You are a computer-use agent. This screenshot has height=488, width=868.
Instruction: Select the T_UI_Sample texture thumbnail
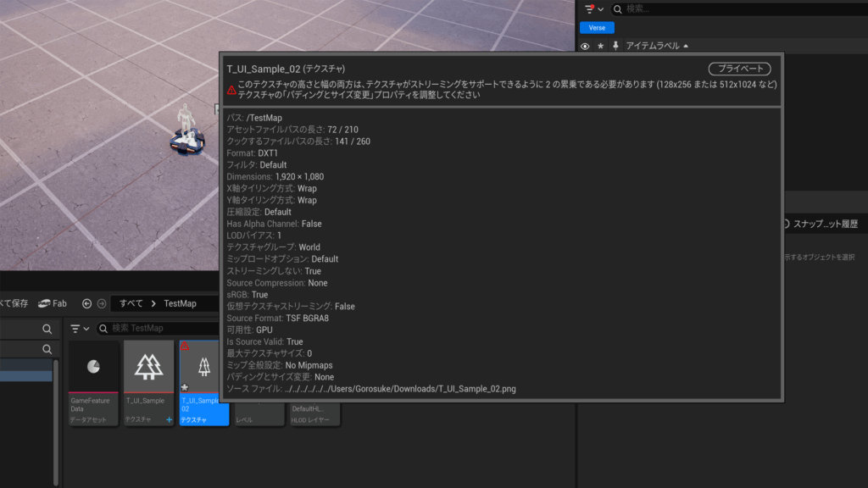(148, 383)
